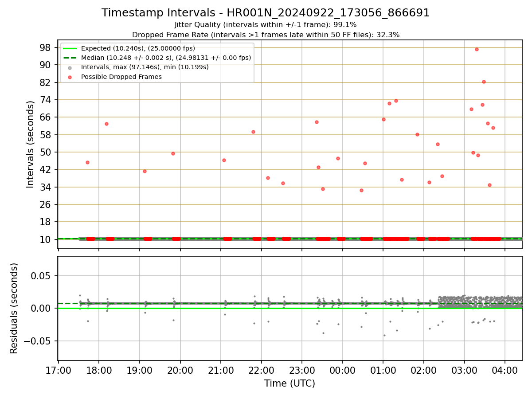Click the '74' tick on the intervals axis
The height and width of the screenshot is (399, 532).
[x=46, y=100]
